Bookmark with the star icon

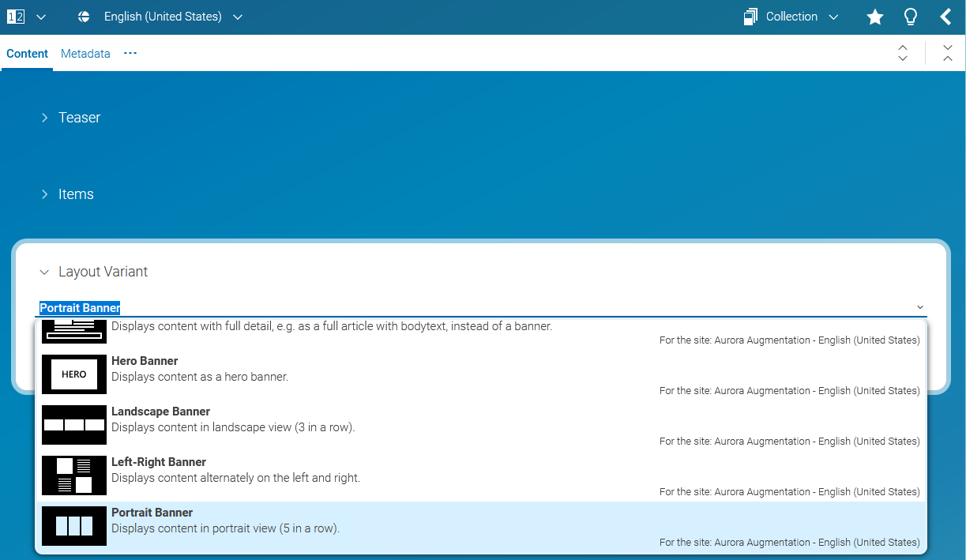click(x=875, y=17)
